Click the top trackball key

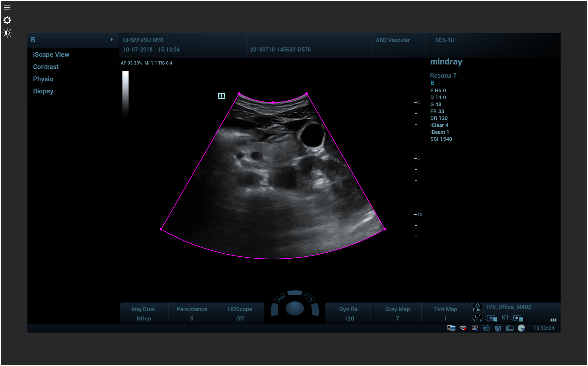click(295, 293)
